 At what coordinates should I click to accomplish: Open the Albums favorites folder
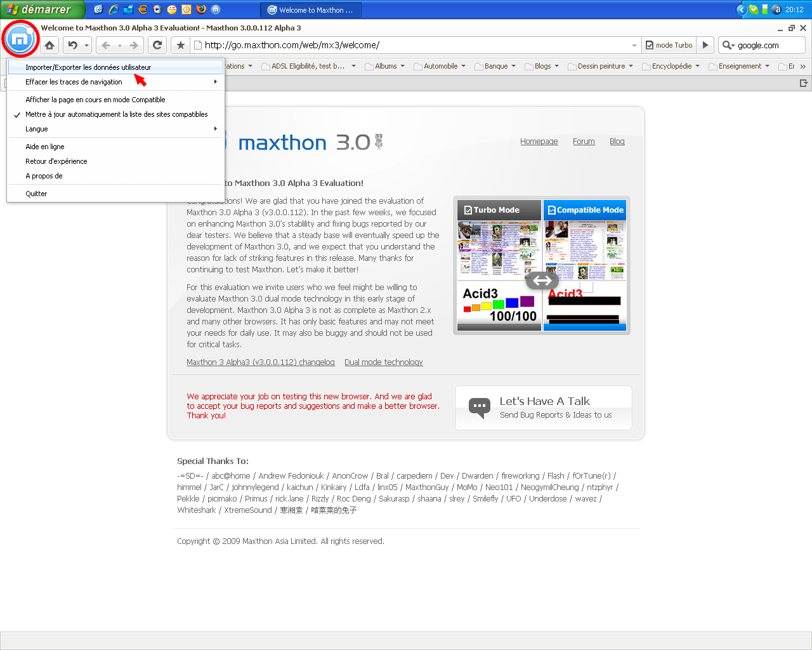coord(386,66)
